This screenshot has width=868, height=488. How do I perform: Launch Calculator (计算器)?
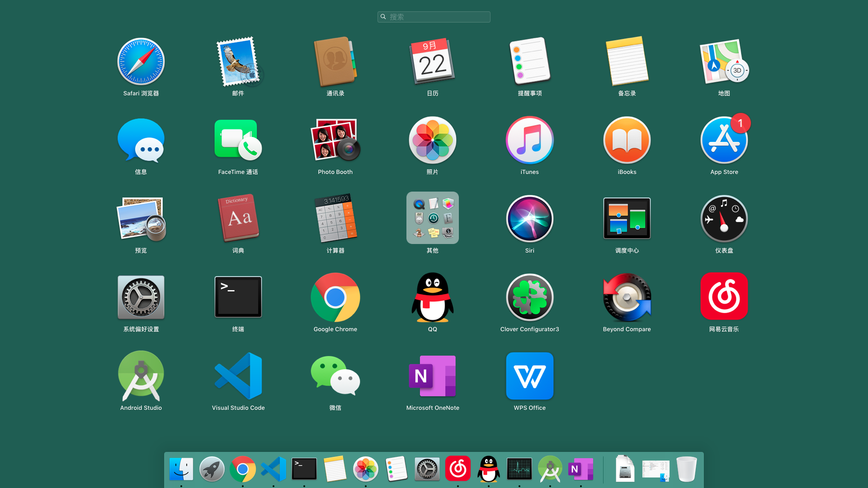(335, 219)
